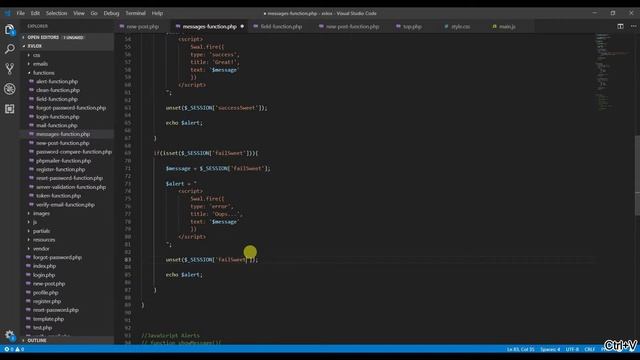Image resolution: width=640 pixels, height=360 pixels.
Task: Open clean-function.php in the explorer
Action: pyautogui.click(x=67, y=90)
